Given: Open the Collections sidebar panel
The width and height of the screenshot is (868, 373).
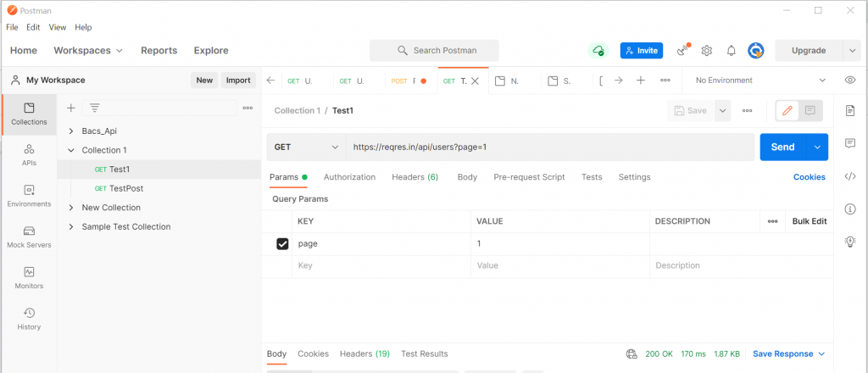Looking at the screenshot, I should pos(29,114).
